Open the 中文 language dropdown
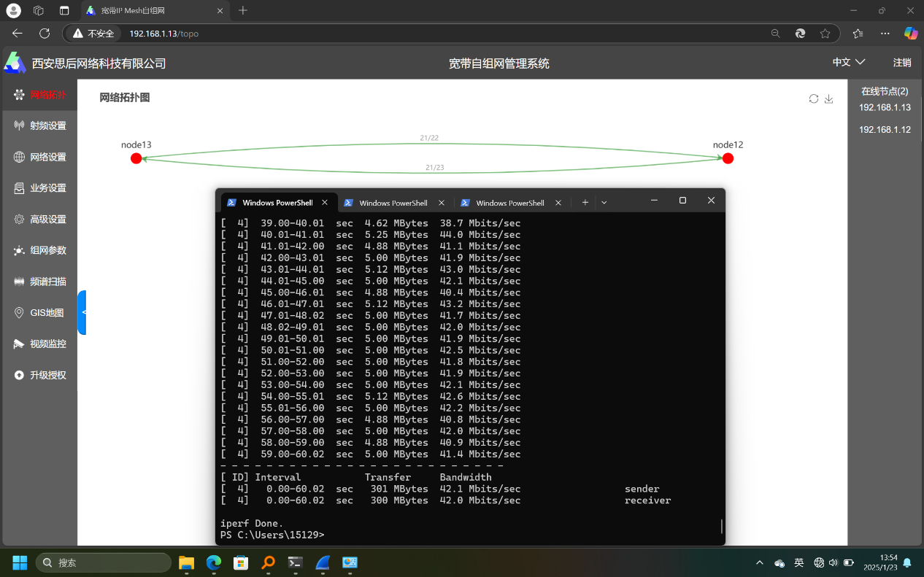 (849, 63)
